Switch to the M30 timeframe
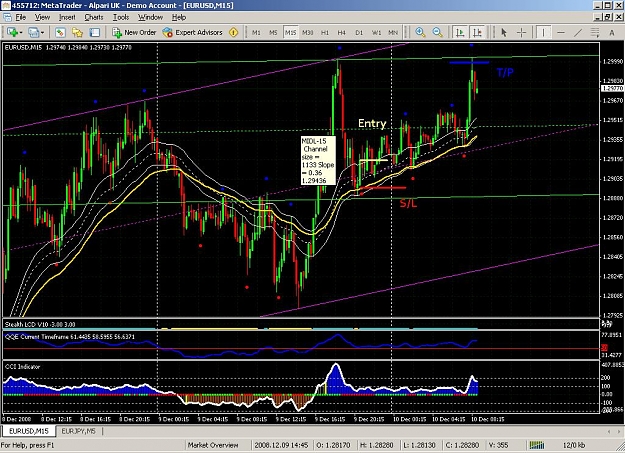Image resolution: width=625 pixels, height=453 pixels. 307,33
